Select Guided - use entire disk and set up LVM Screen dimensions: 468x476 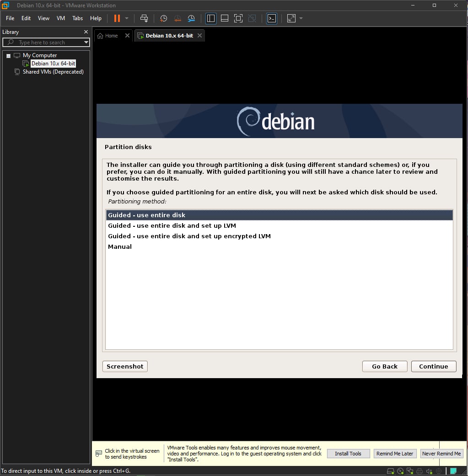click(280, 225)
